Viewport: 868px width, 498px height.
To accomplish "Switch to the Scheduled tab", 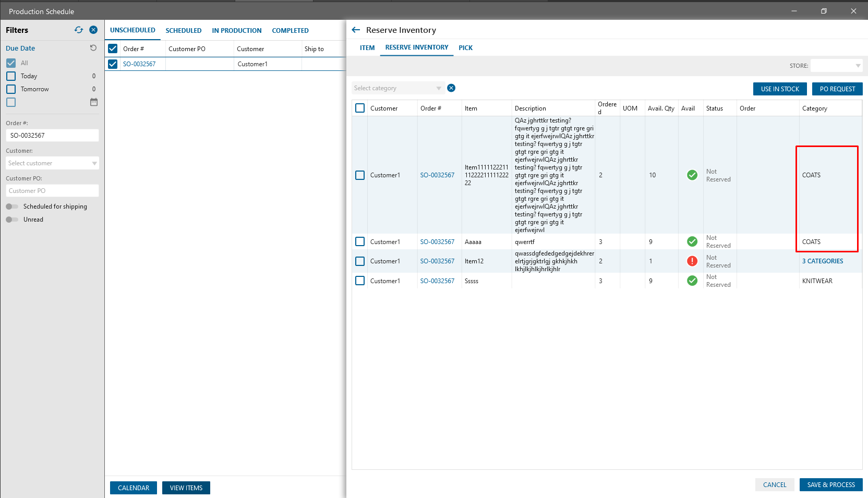I will (x=184, y=31).
